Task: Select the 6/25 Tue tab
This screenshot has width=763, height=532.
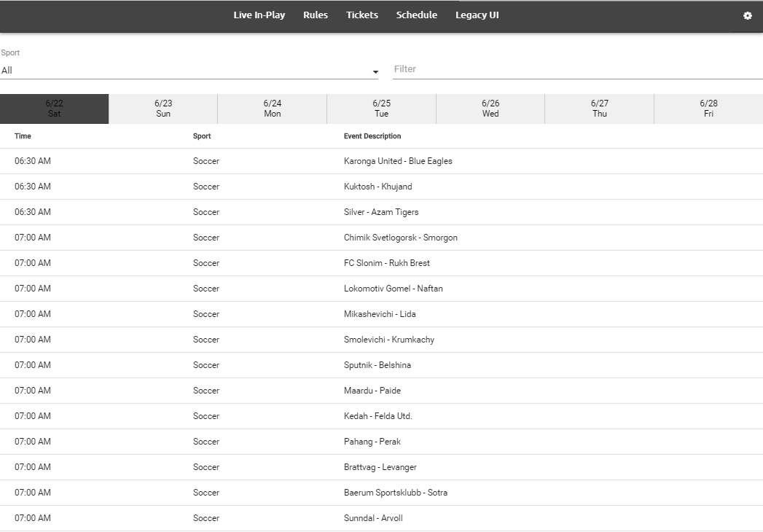Action: tap(381, 109)
